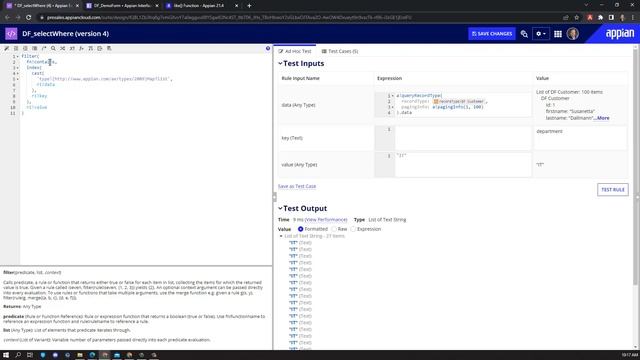Open the settings gear menu
The width and height of the screenshot is (640, 360).
(x=540, y=34)
